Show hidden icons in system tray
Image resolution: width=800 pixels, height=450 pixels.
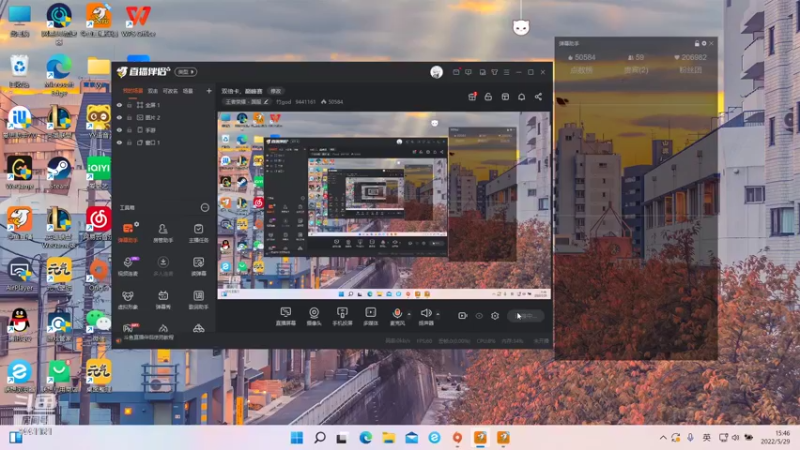[x=663, y=437]
